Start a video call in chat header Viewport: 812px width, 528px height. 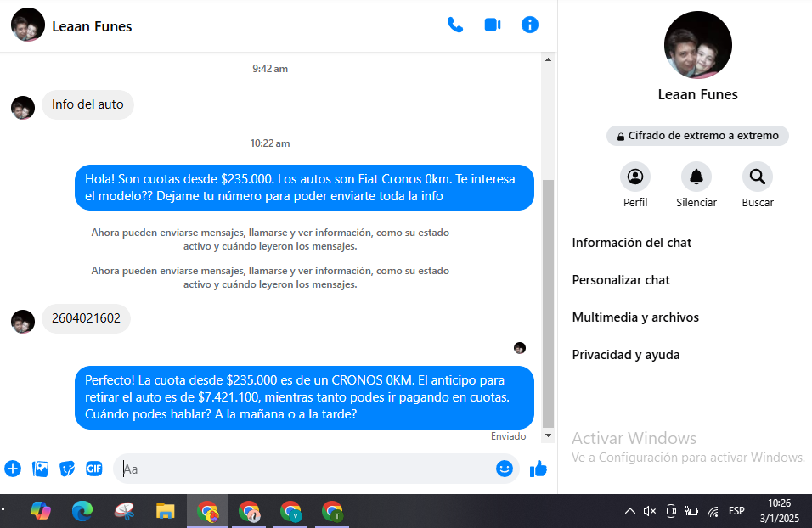(493, 25)
